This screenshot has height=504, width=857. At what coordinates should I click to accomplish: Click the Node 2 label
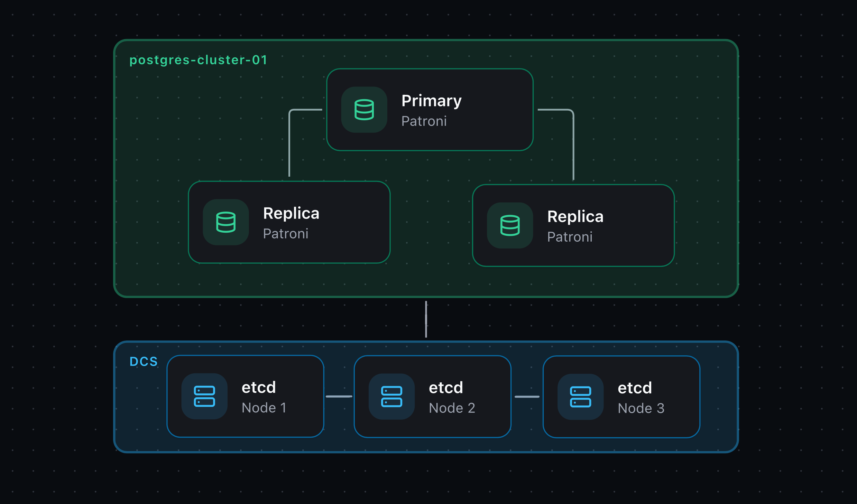tap(452, 408)
